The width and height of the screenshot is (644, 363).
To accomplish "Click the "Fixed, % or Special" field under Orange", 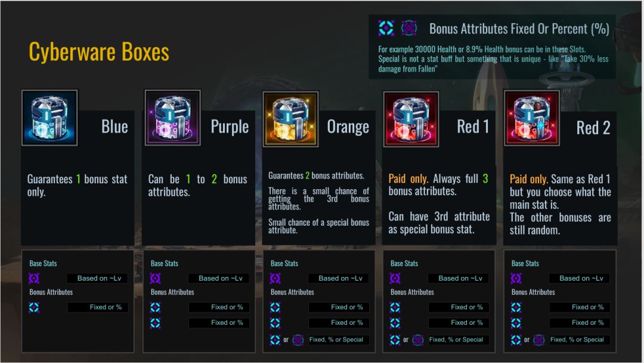I will coord(338,340).
